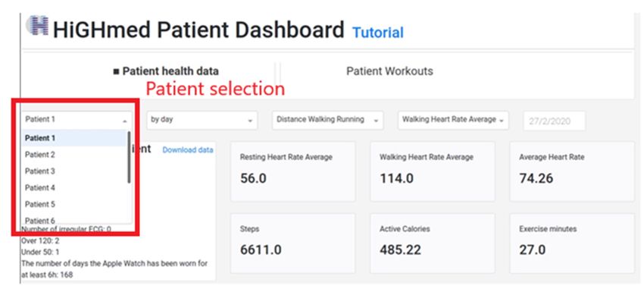Click the 27/2/2020 date field

554,121
